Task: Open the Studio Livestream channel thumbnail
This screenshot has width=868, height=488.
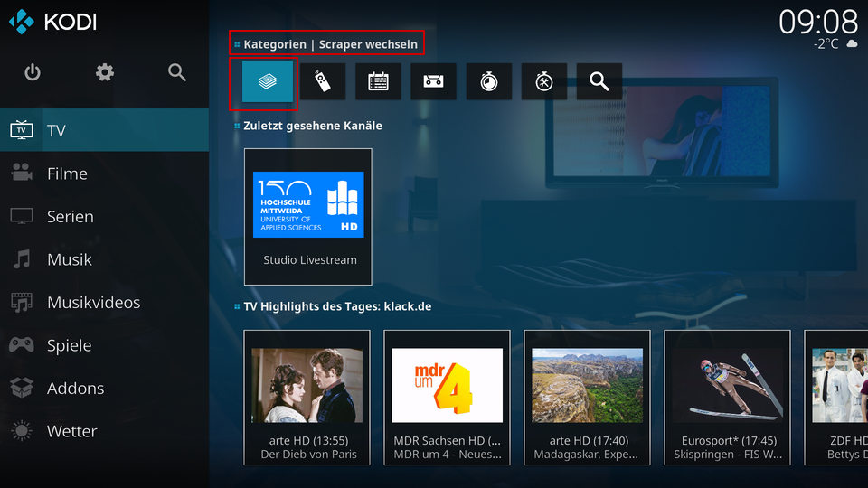Action: click(307, 217)
